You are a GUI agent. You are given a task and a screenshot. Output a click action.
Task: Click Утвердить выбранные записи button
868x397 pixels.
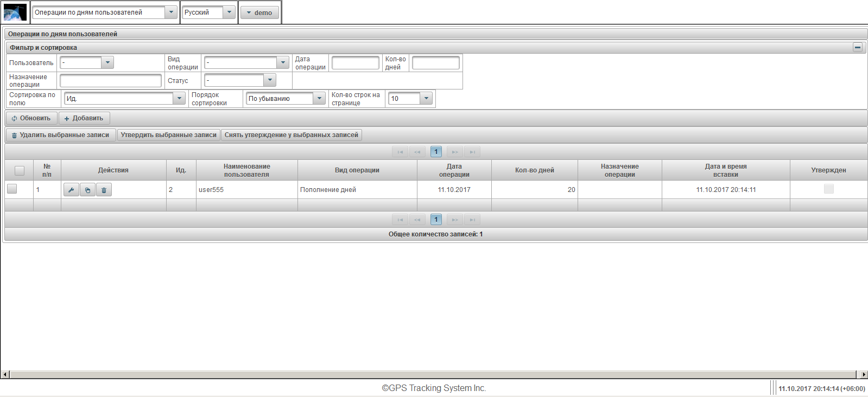pyautogui.click(x=168, y=135)
